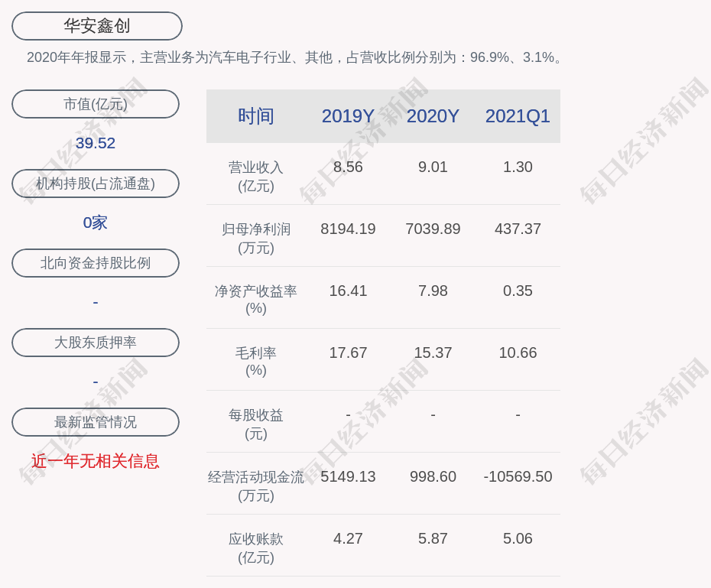Click the 经营活动现金流(万元) row label
Screen dimensions: 711x588
[256, 486]
